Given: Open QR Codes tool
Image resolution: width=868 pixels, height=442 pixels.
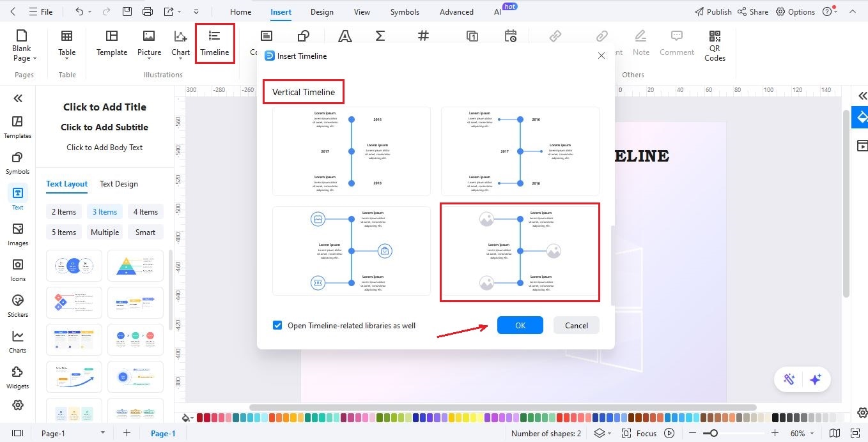Looking at the screenshot, I should pos(715,45).
